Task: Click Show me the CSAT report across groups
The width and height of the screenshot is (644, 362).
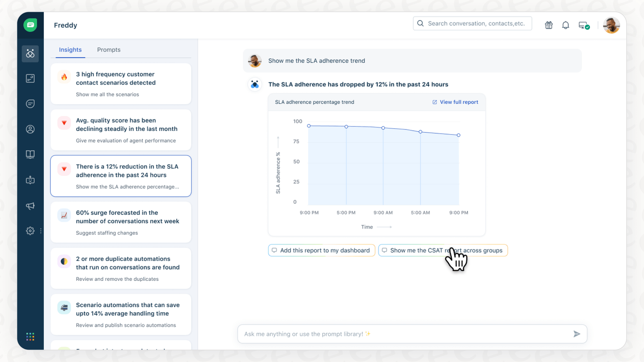Action: pos(443,250)
